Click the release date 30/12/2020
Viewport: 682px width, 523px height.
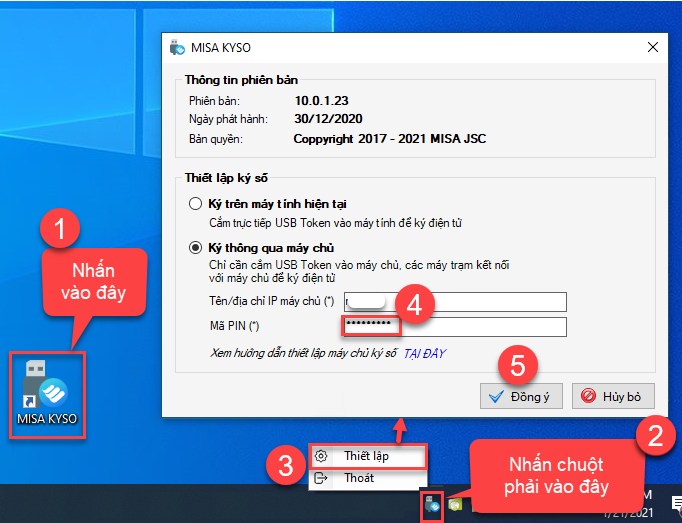click(x=328, y=119)
